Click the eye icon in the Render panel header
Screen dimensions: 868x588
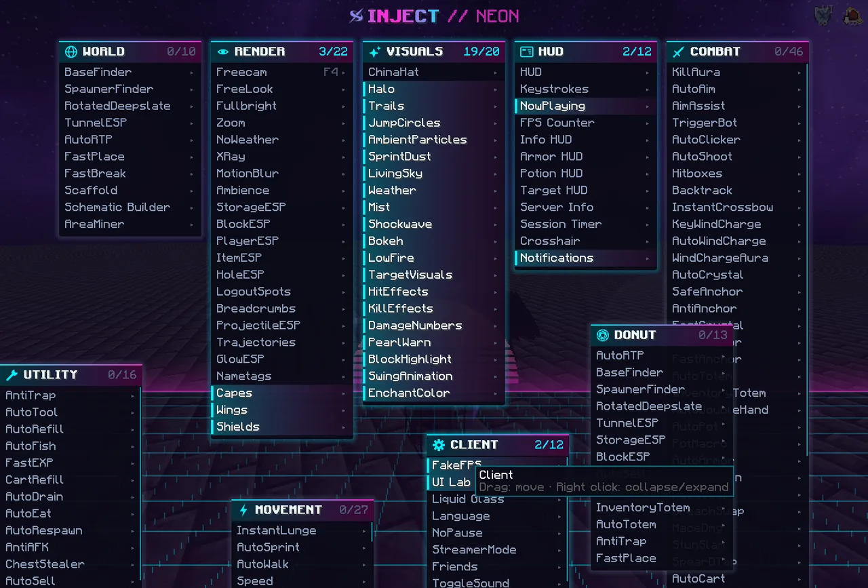tap(223, 52)
